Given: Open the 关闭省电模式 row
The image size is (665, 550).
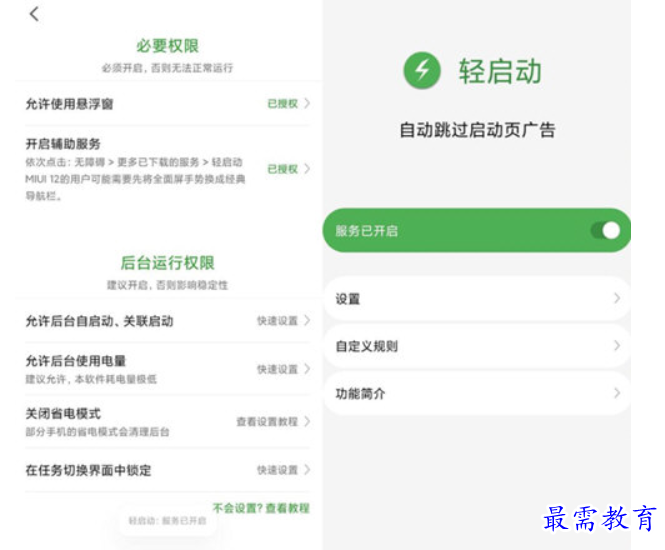Looking at the screenshot, I should (168, 422).
